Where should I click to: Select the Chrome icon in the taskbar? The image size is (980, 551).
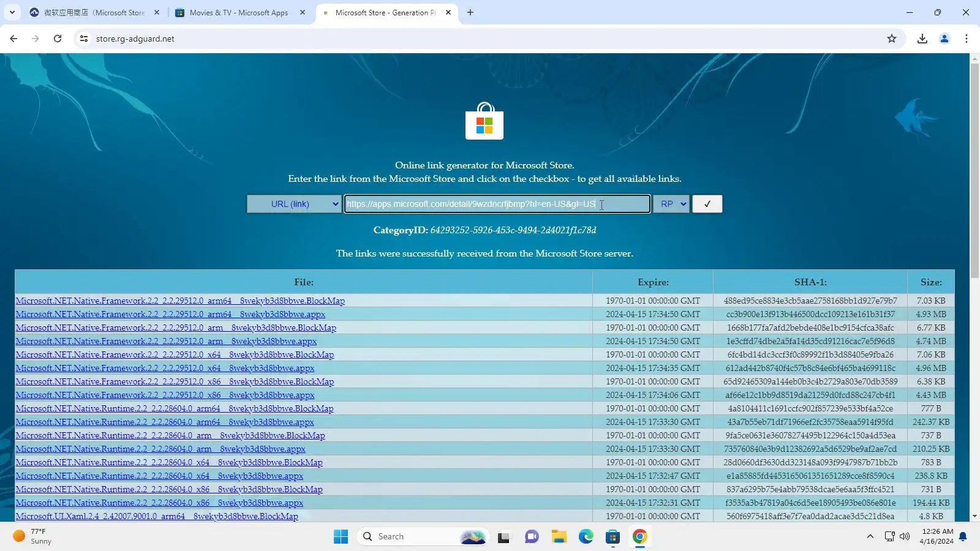coord(640,537)
